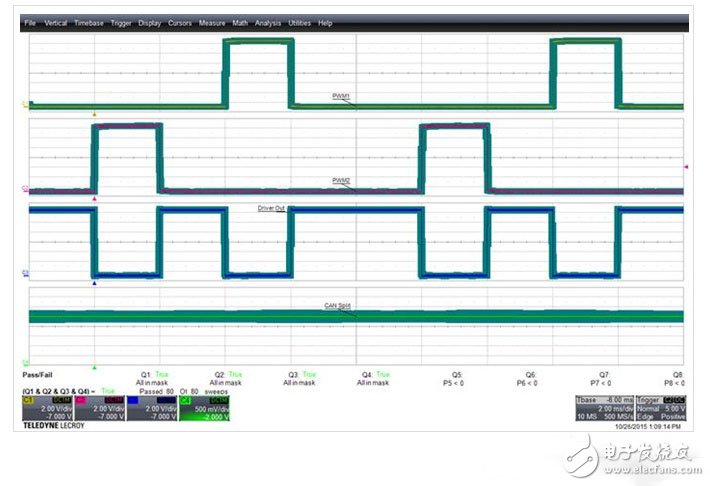Open the Math menu
Screen dimensions: 710x486
tap(241, 22)
